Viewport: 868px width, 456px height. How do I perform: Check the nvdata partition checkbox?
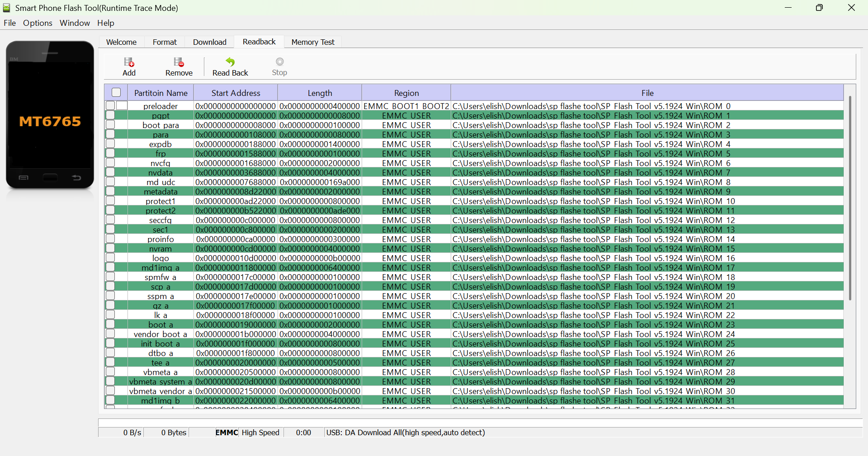(110, 172)
